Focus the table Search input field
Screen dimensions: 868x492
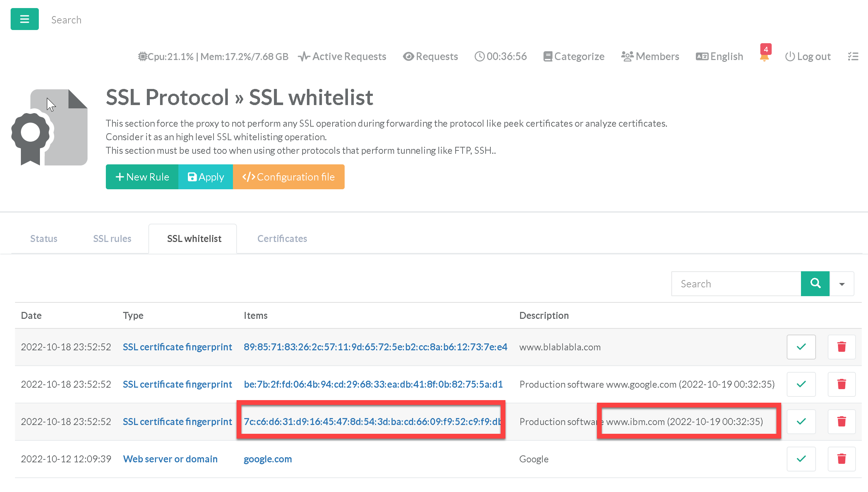(736, 284)
